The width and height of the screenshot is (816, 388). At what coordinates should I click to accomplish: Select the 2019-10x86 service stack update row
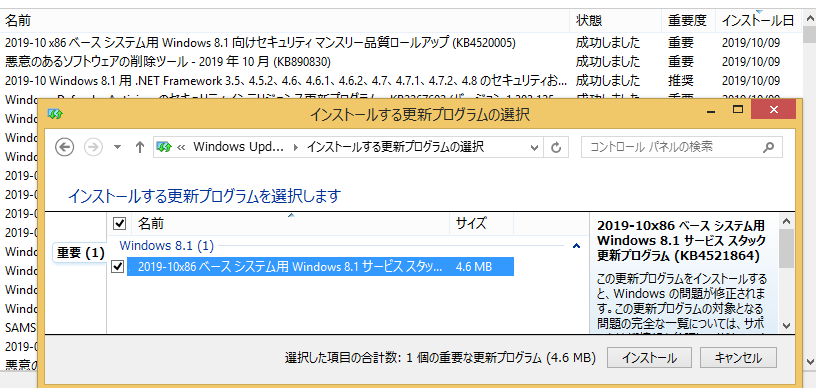320,267
